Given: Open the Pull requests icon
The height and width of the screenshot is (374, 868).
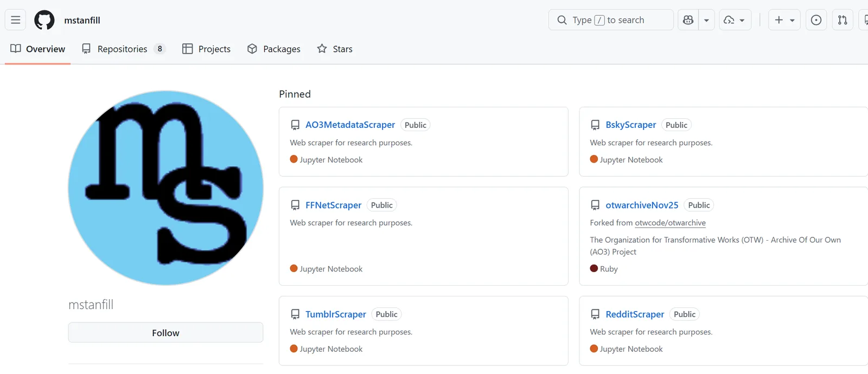Looking at the screenshot, I should (x=843, y=20).
